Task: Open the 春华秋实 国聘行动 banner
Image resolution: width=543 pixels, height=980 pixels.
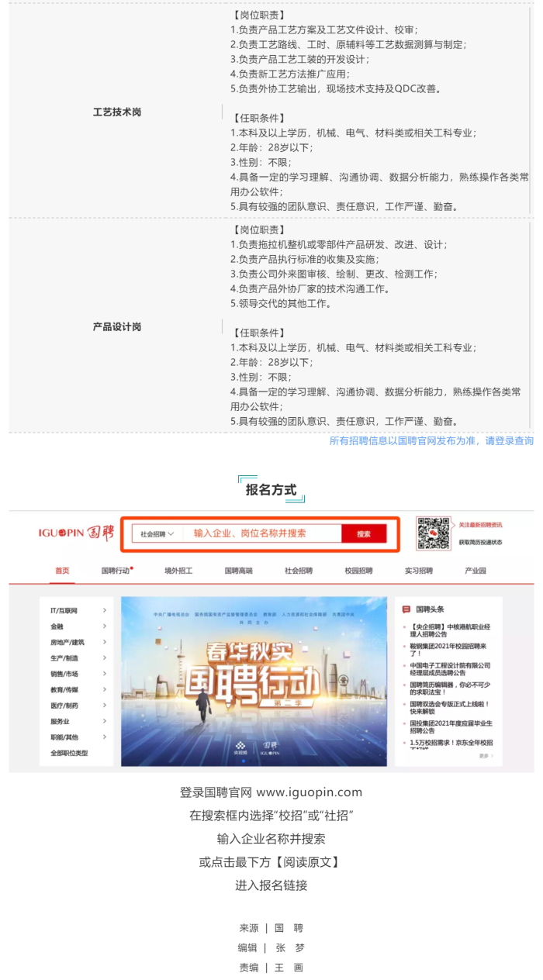Action: [x=254, y=682]
